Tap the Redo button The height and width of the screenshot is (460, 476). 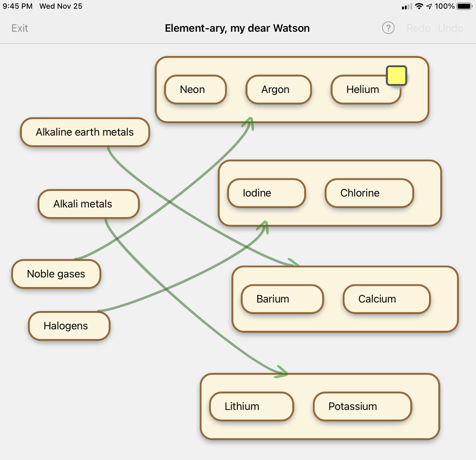418,28
